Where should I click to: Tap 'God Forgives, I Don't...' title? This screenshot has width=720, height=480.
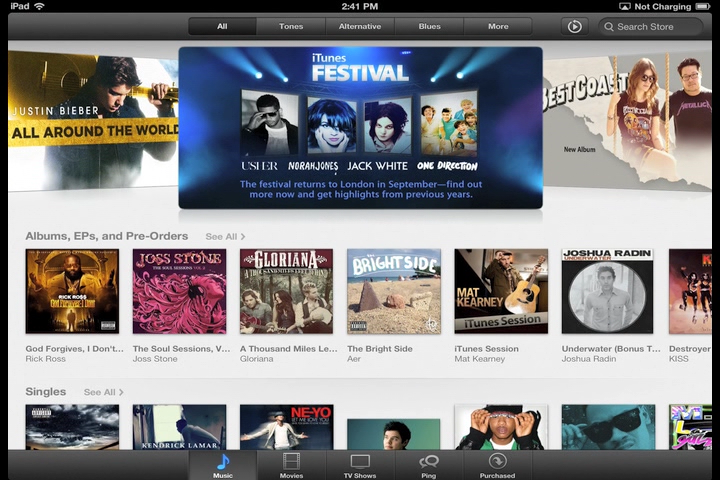[74, 349]
